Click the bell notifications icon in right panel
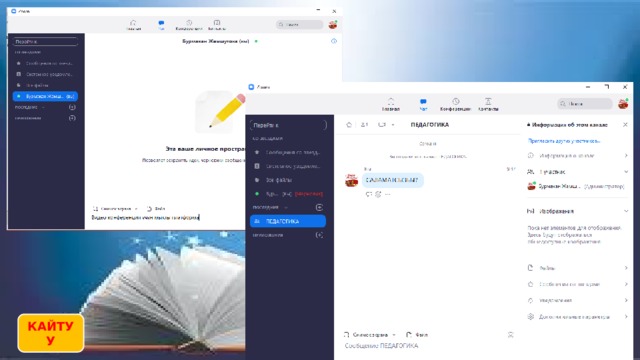 pos(530,300)
